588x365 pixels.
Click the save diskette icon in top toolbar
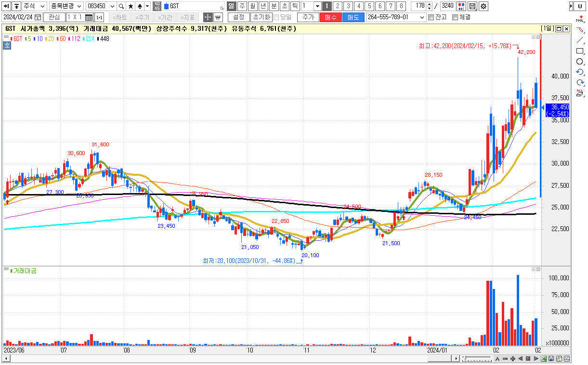(x=472, y=6)
